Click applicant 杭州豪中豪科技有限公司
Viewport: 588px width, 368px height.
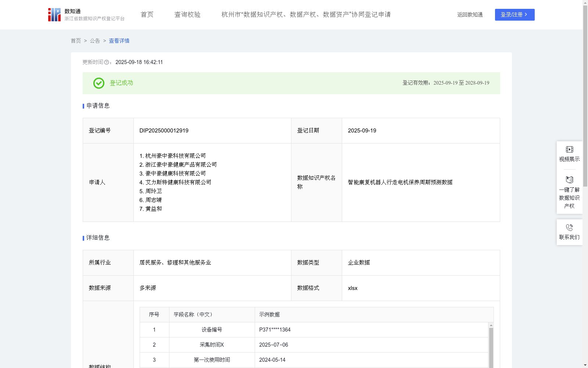(173, 156)
